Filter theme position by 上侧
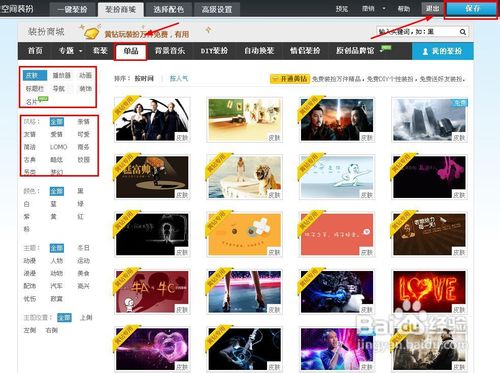Viewport: 500px width, 373px height. coord(86,318)
